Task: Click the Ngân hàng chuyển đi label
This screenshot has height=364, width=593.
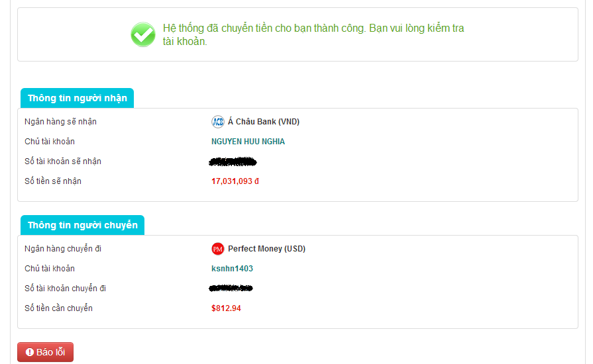Action: pyautogui.click(x=62, y=249)
